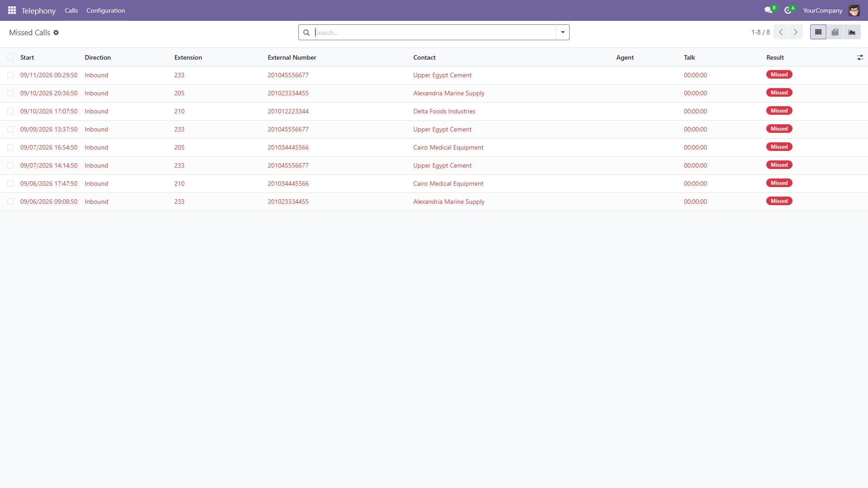
Task: Click the search magnifier icon
Action: 307,33
